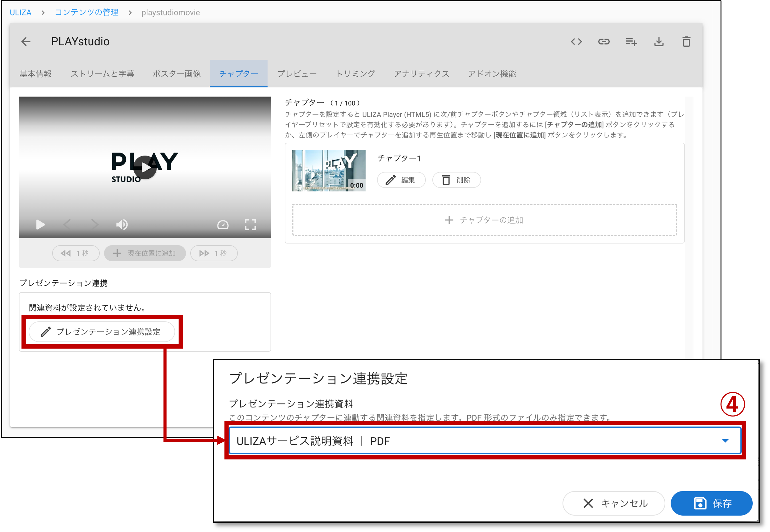Fast-forward 1 second with the 1 秒 button
The height and width of the screenshot is (532, 770).
coord(214,253)
